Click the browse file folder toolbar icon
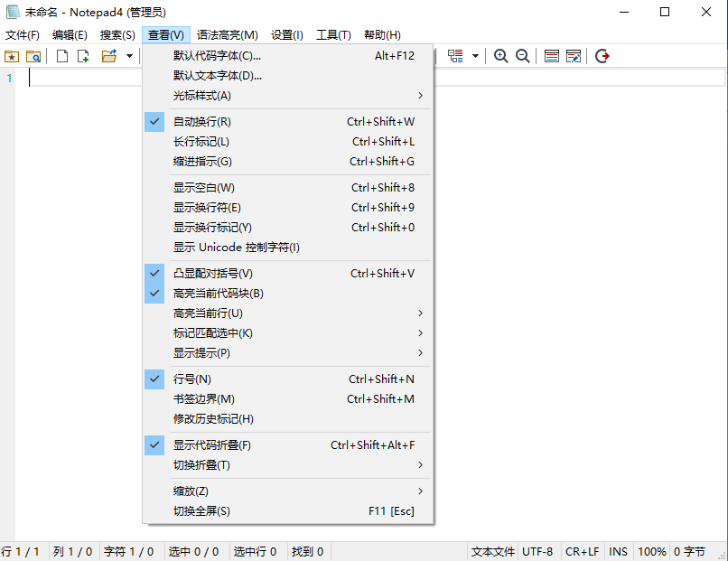Viewport: 728px width, 561px height. point(33,56)
